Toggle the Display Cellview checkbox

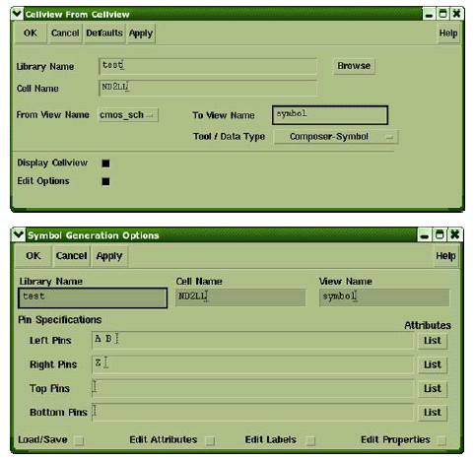pos(105,164)
